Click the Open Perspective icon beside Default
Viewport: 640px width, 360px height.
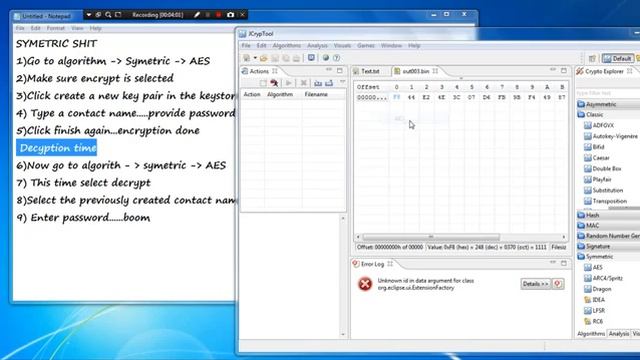coord(592,59)
